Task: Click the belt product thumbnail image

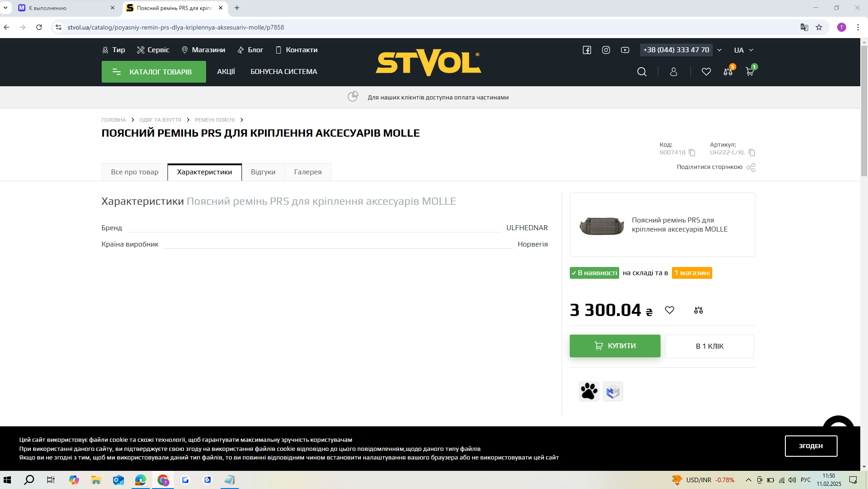Action: 602,225
